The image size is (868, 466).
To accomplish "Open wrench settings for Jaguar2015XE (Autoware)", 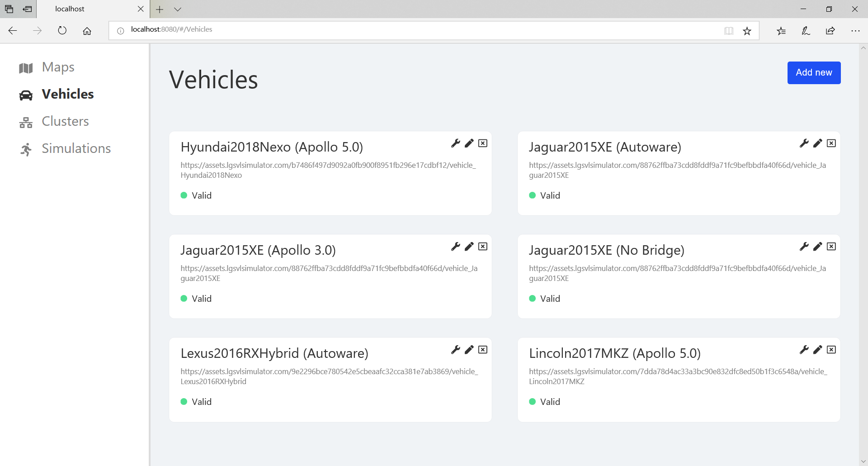I will [804, 143].
